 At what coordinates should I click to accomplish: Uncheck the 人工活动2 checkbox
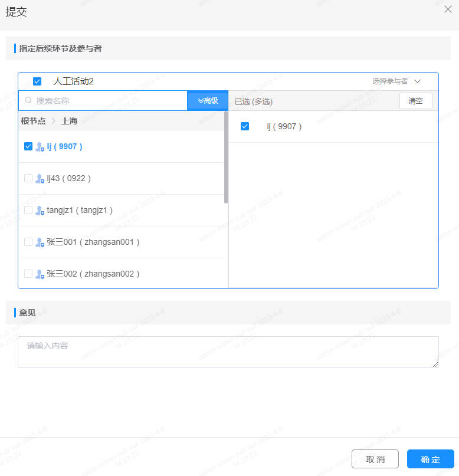(x=37, y=81)
